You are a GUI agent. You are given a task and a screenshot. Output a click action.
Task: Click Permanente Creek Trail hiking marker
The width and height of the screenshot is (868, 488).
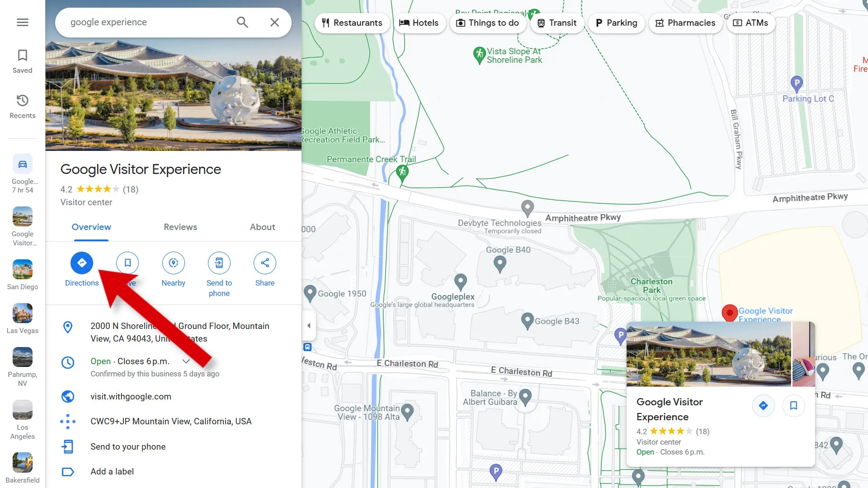(x=402, y=173)
